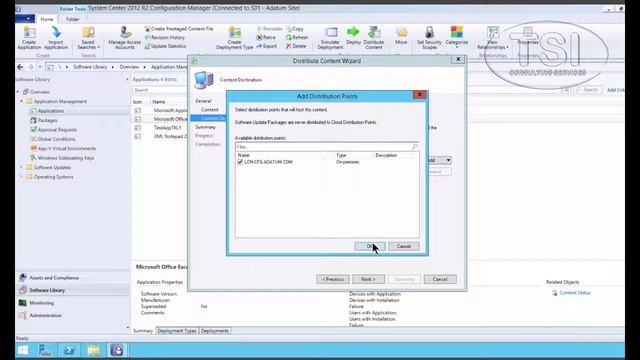
Task: Click Set Security Scopes icon
Action: (x=429, y=38)
